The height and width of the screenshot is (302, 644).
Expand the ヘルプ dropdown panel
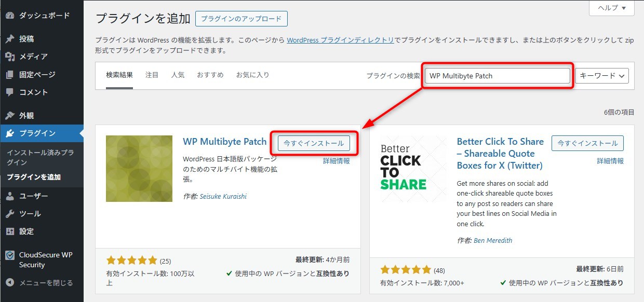click(x=611, y=8)
